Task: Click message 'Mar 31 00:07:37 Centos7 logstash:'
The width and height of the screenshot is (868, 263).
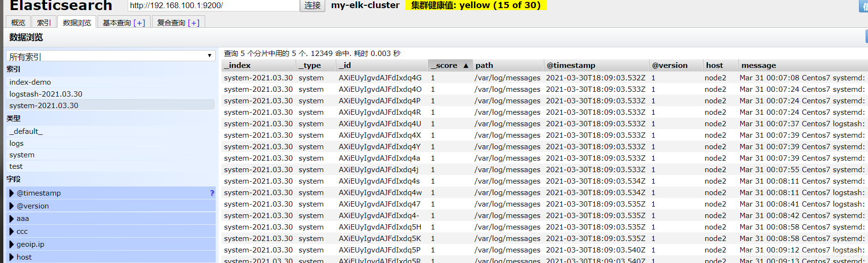Action: tap(802, 123)
